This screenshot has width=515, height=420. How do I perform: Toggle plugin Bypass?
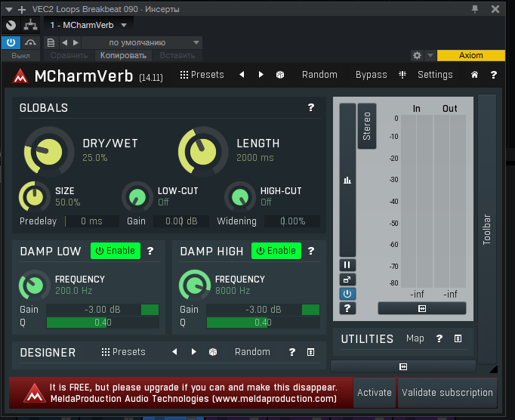(x=371, y=75)
